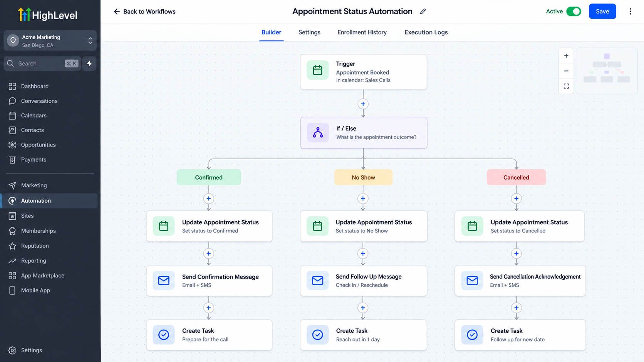Open Send Follow Up Message node
This screenshot has height=362, width=644.
[364, 280]
